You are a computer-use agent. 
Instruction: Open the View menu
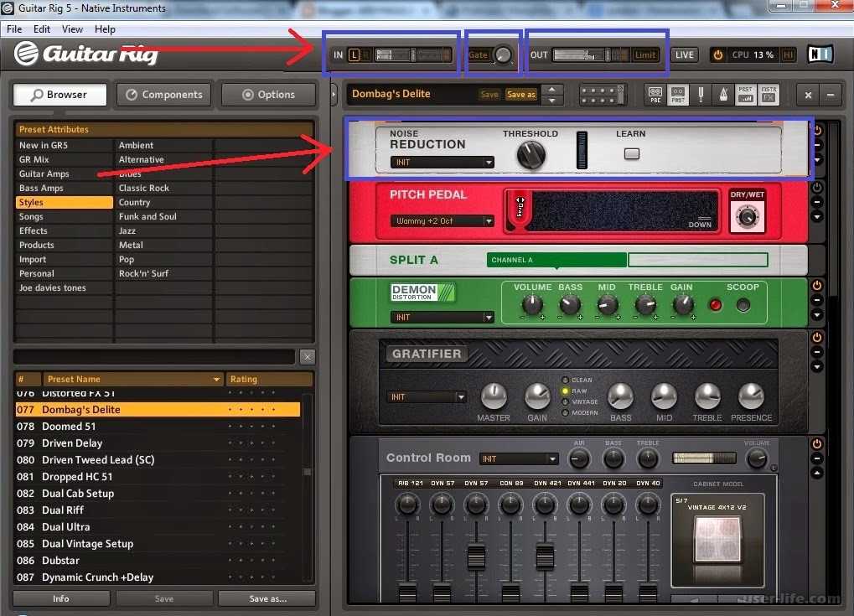click(x=72, y=28)
